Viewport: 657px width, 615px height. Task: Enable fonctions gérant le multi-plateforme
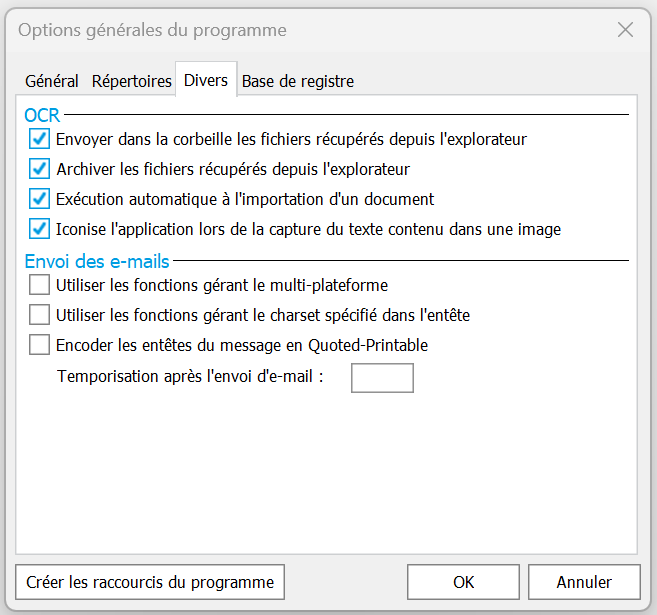(x=40, y=285)
